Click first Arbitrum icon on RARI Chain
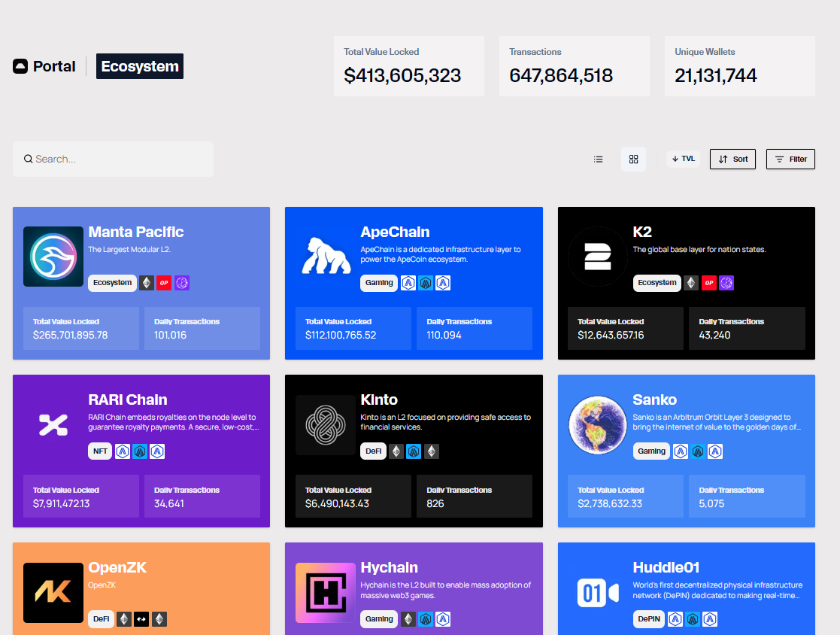This screenshot has width=840, height=635. point(123,451)
